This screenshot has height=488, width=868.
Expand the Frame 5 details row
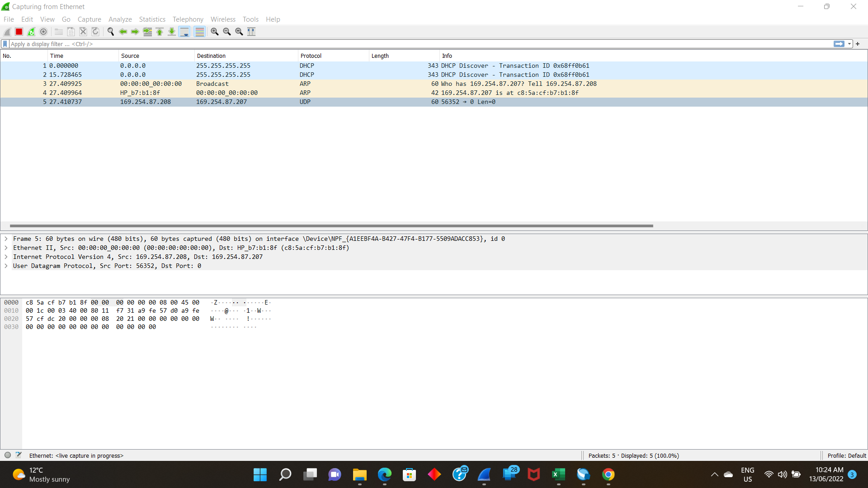[6, 239]
